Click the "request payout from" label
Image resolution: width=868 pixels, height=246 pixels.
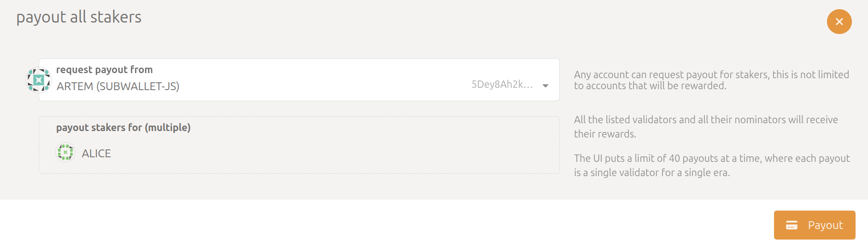click(x=104, y=70)
